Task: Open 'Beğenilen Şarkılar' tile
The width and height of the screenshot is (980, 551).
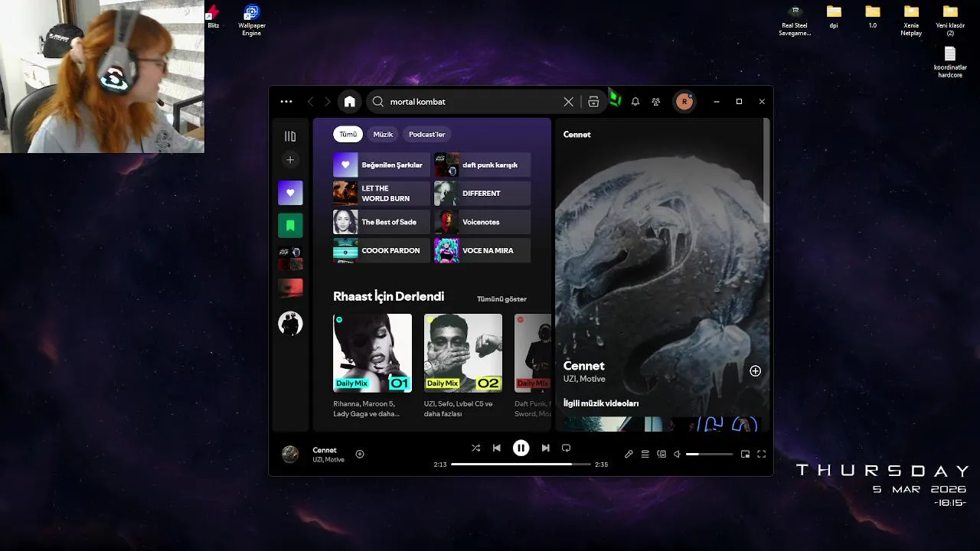Action: tap(381, 165)
